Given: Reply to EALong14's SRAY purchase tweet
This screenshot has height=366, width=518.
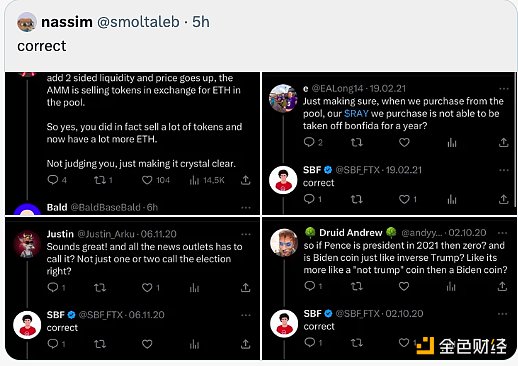Looking at the screenshot, I should (309, 142).
